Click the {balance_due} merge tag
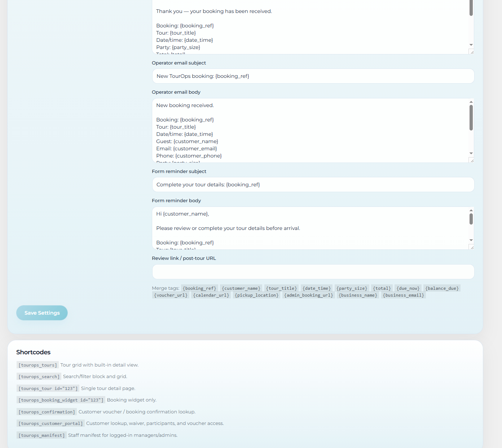Screen dimensions: 502x448 coord(442,288)
